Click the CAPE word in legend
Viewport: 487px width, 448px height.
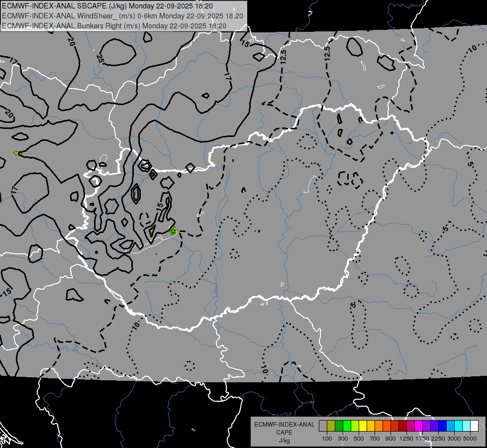click(x=284, y=432)
